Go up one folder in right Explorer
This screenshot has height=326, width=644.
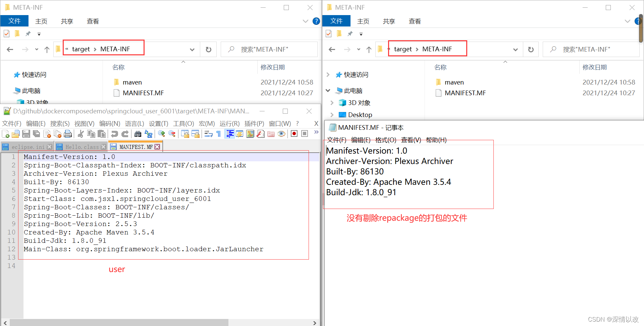(369, 50)
